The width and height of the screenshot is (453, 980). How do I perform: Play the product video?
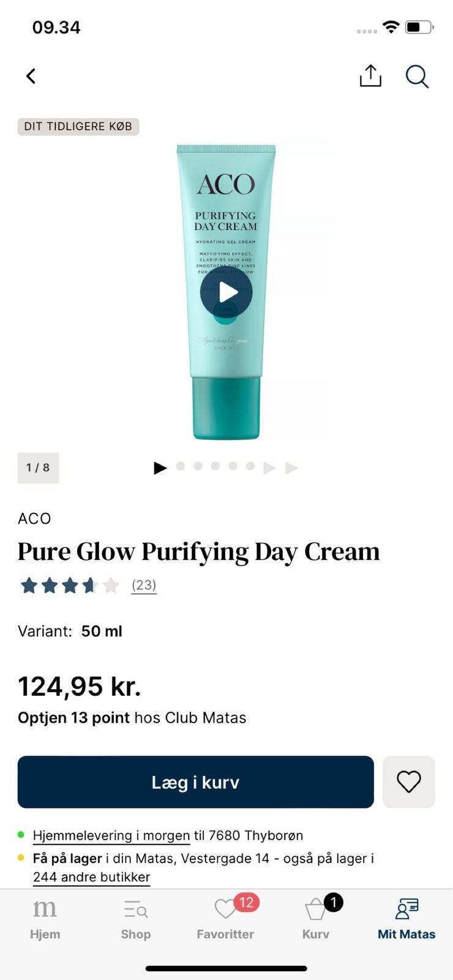pyautogui.click(x=226, y=292)
